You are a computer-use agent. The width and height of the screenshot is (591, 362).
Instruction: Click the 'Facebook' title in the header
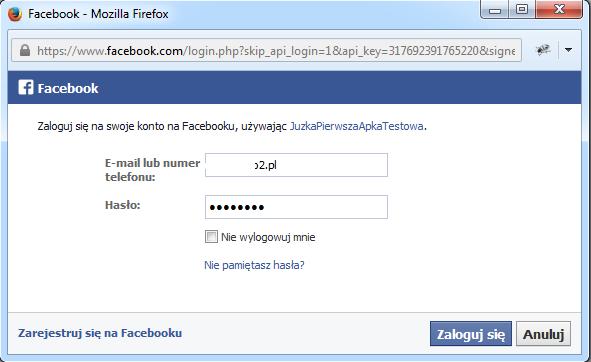pos(68,89)
